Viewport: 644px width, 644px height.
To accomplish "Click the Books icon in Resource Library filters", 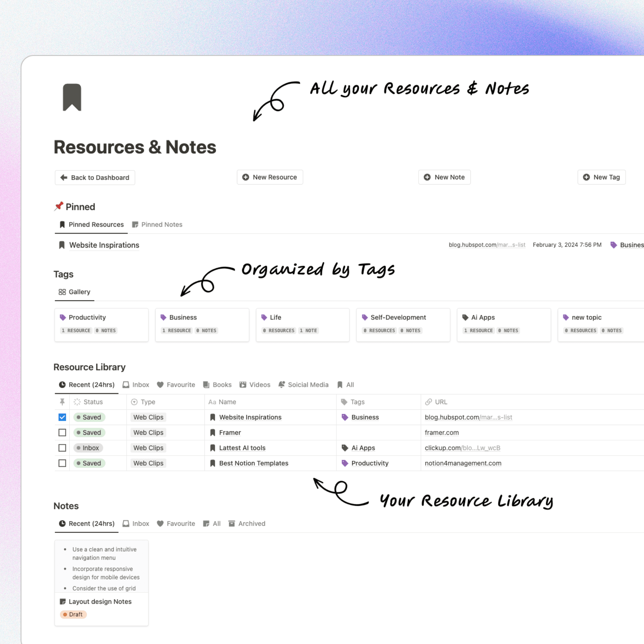I will tap(206, 384).
